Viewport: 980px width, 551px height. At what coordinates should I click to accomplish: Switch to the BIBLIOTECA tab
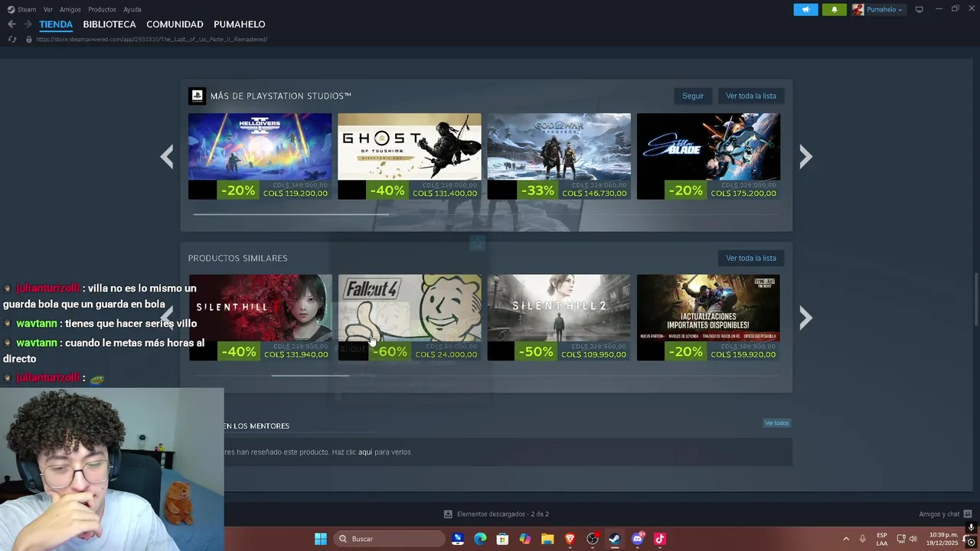pyautogui.click(x=109, y=24)
